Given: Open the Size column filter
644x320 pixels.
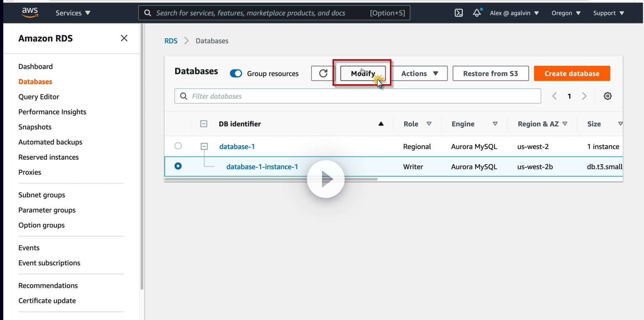Looking at the screenshot, I should click(x=620, y=124).
